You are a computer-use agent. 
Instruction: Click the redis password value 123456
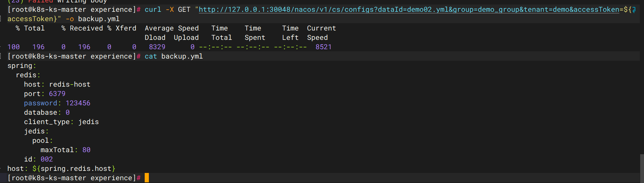pos(78,103)
